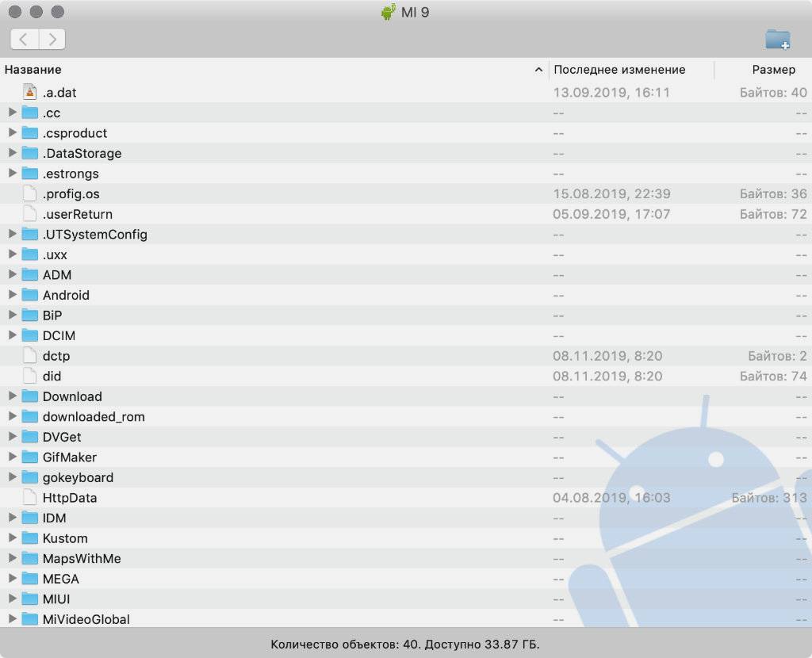The width and height of the screenshot is (812, 658).
Task: Select the gokeyboard folder name
Action: coord(79,478)
